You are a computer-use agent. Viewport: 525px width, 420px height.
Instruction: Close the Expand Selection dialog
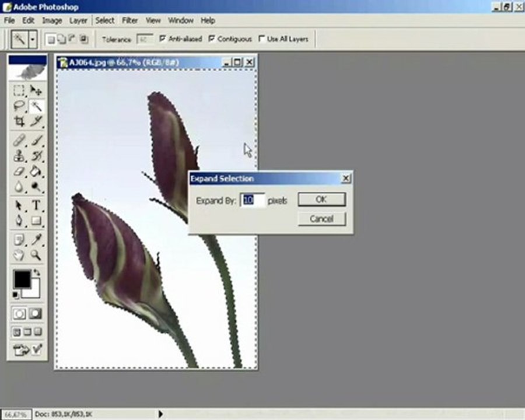(x=345, y=178)
